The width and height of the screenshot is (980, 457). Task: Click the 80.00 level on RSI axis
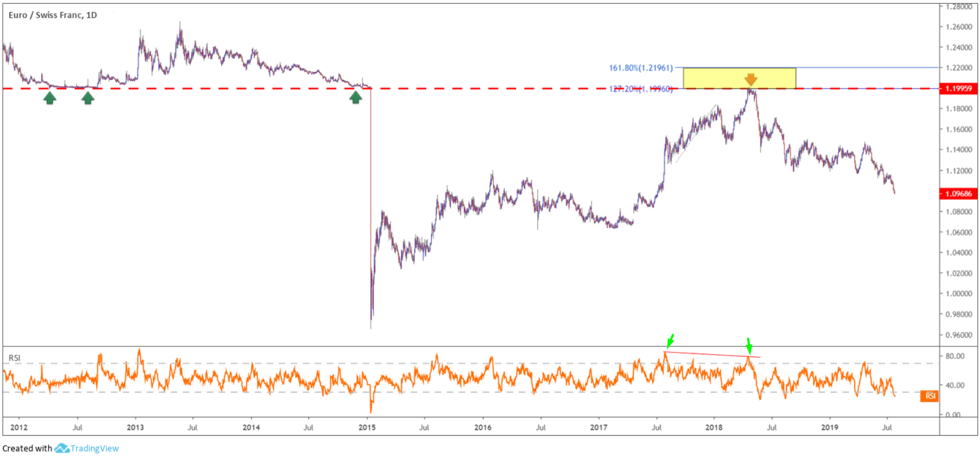tap(955, 356)
